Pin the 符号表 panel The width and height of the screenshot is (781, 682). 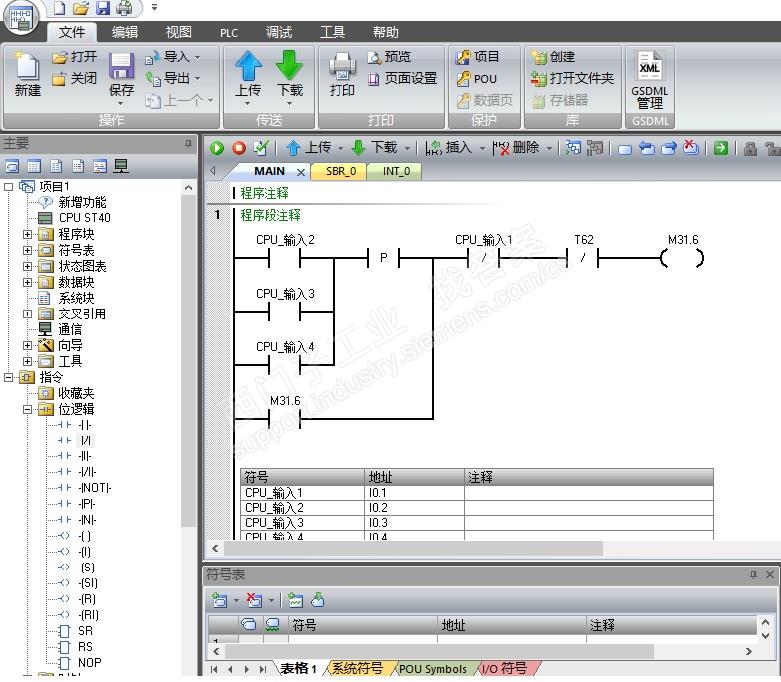click(753, 574)
